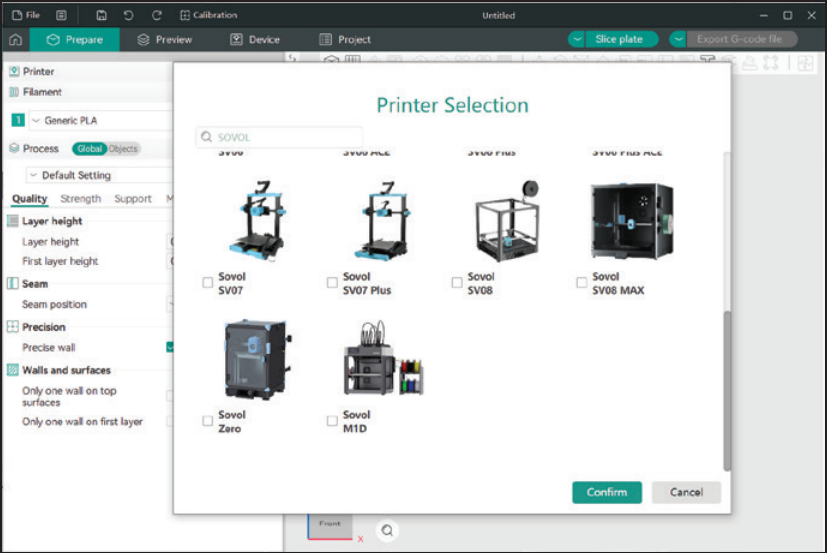Click the zoom magnifier icon below the dialog
The width and height of the screenshot is (827, 553).
[387, 530]
